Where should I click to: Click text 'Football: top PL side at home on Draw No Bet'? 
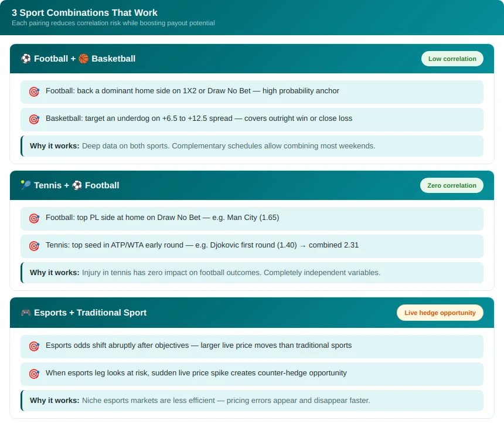click(x=162, y=218)
